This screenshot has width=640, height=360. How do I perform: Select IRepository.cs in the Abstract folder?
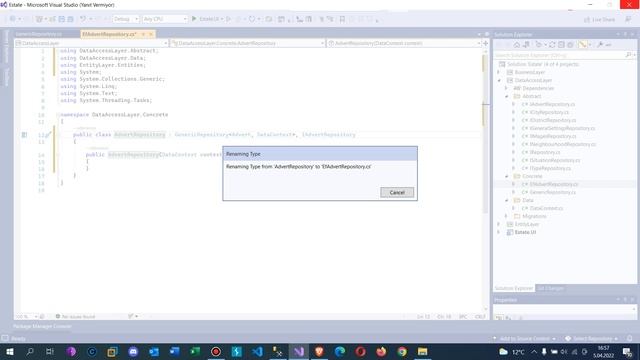coord(545,152)
